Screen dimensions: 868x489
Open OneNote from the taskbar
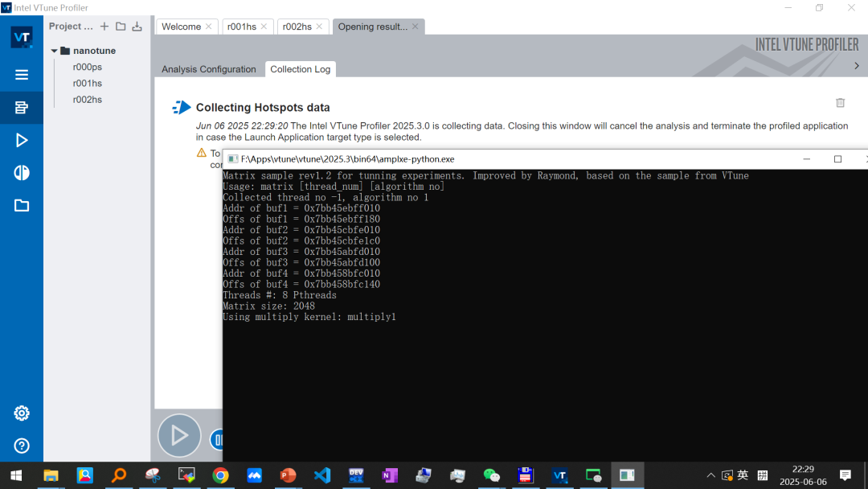point(390,475)
